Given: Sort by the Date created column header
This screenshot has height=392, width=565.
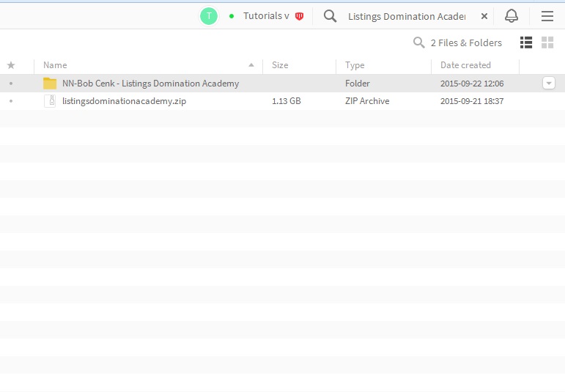Looking at the screenshot, I should tap(465, 65).
